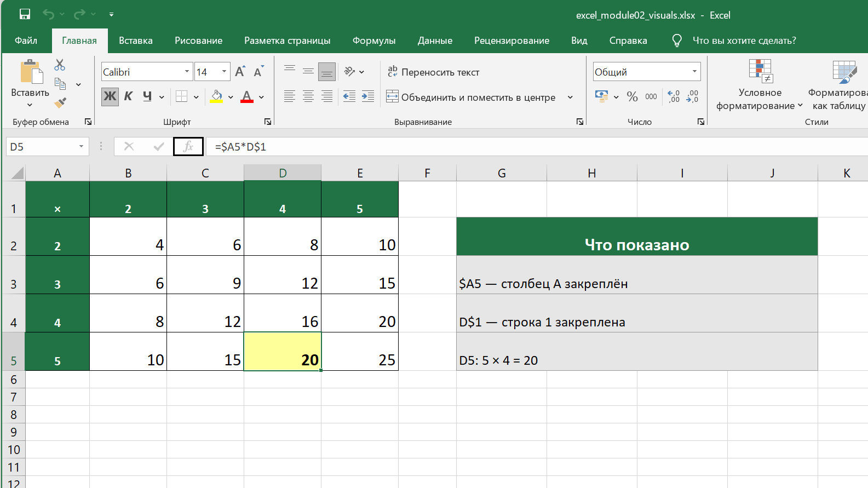Apply the accounting currency format icon
This screenshot has height=488, width=868.
tap(602, 96)
